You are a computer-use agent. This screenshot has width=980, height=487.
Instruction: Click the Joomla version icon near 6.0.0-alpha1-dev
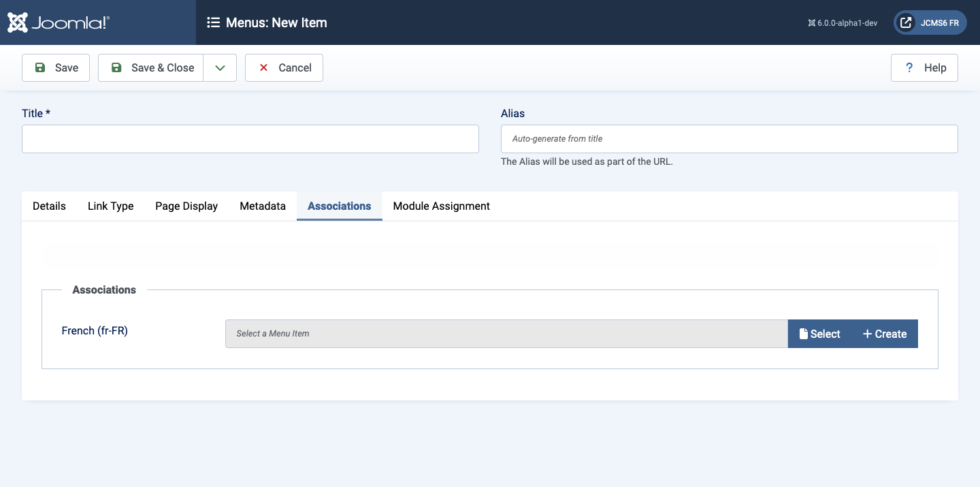click(x=811, y=23)
